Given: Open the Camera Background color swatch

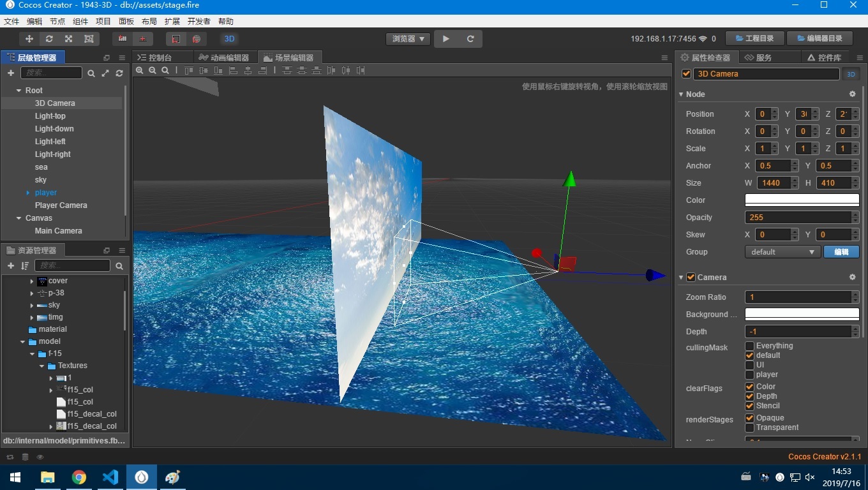Looking at the screenshot, I should tap(802, 315).
